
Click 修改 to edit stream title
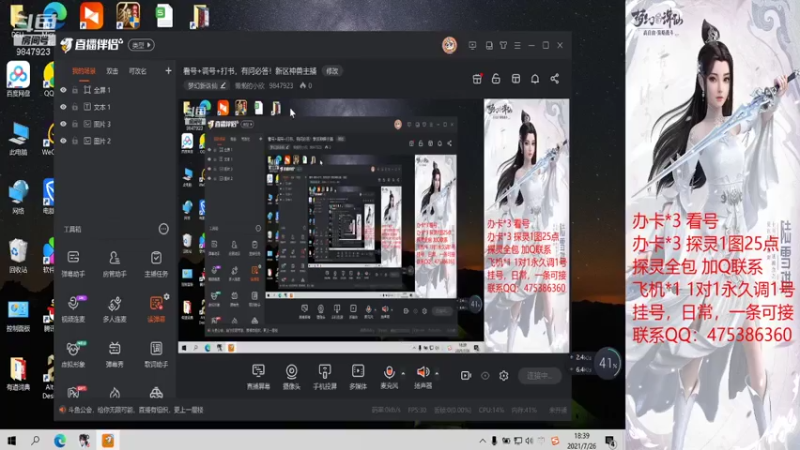pyautogui.click(x=332, y=71)
